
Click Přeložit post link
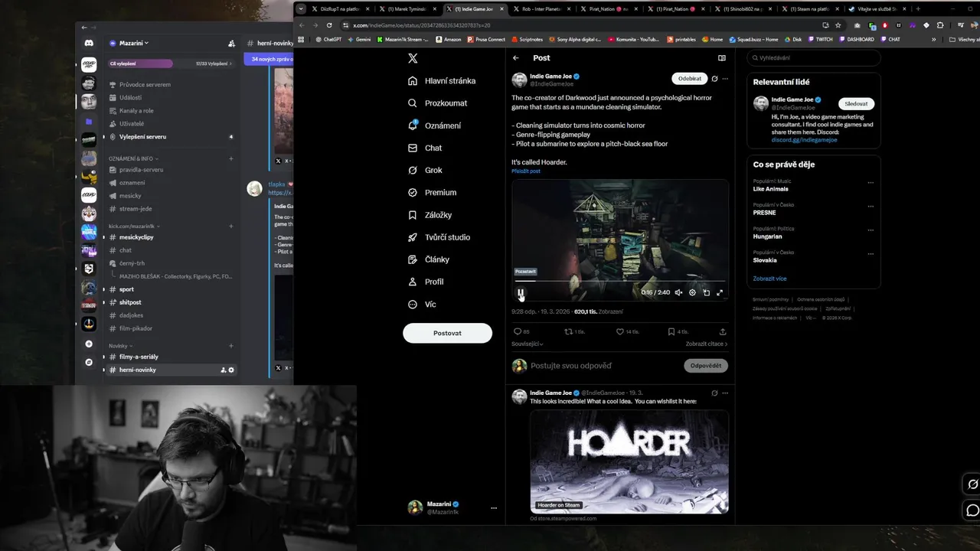(526, 171)
